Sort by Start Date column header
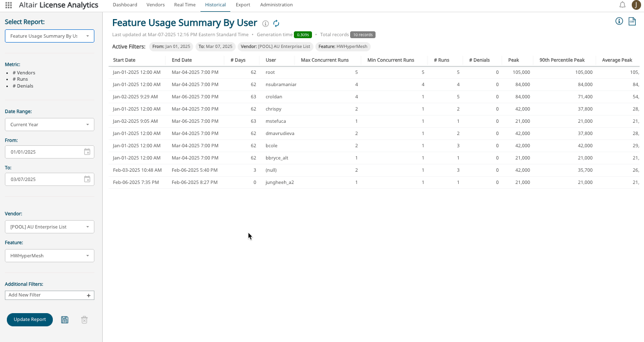 (124, 60)
